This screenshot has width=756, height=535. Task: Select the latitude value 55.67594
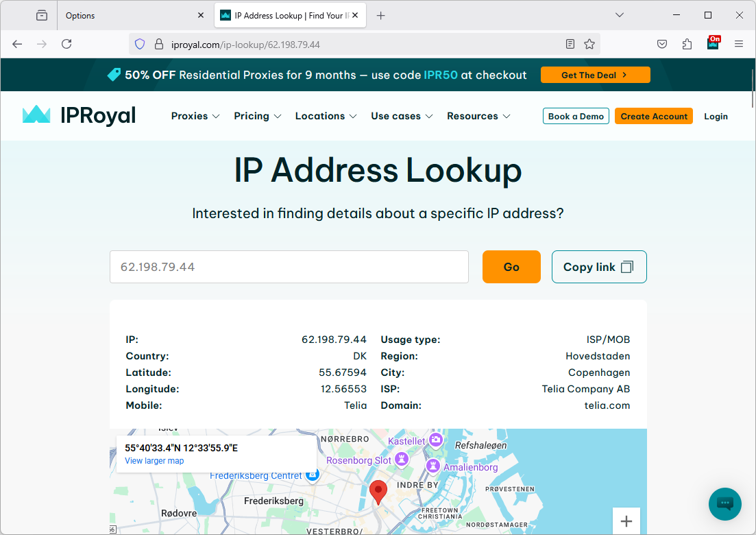(x=342, y=372)
